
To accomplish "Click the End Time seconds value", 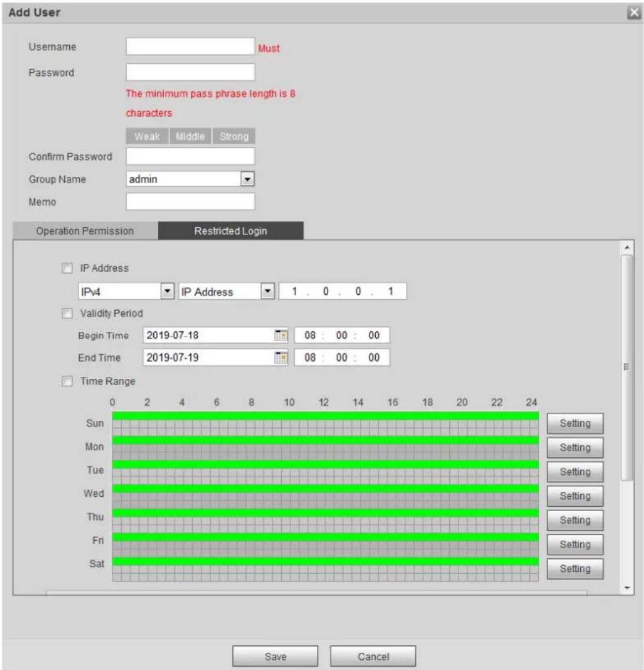I will (374, 358).
